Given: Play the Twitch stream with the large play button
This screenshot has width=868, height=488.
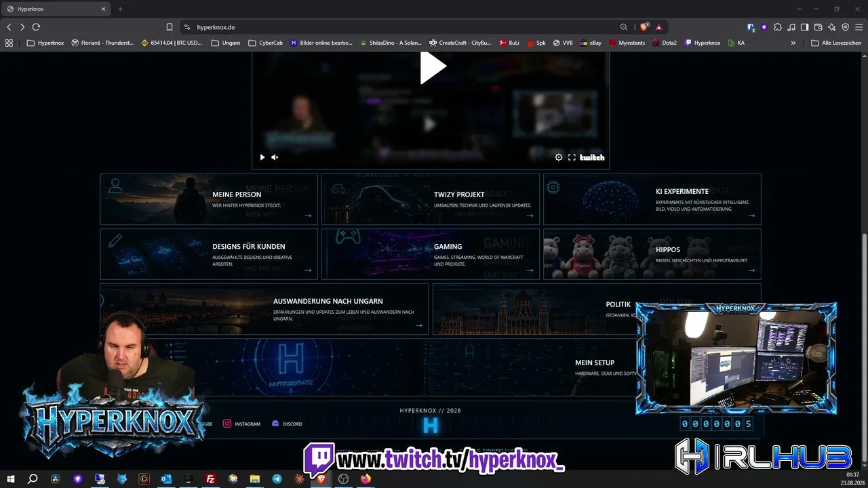Looking at the screenshot, I should 432,67.
